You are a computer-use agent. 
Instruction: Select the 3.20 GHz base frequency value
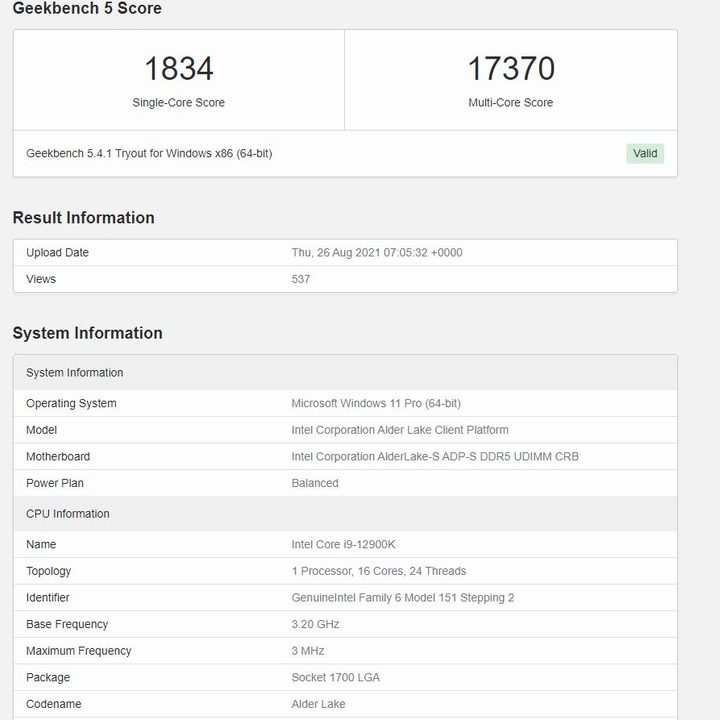coord(315,624)
